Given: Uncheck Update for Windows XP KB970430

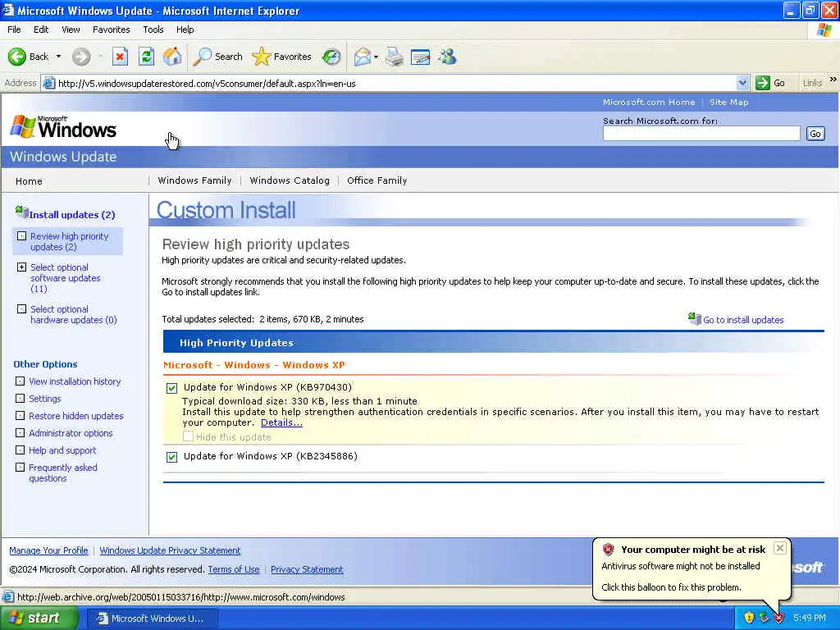Looking at the screenshot, I should pos(171,388).
